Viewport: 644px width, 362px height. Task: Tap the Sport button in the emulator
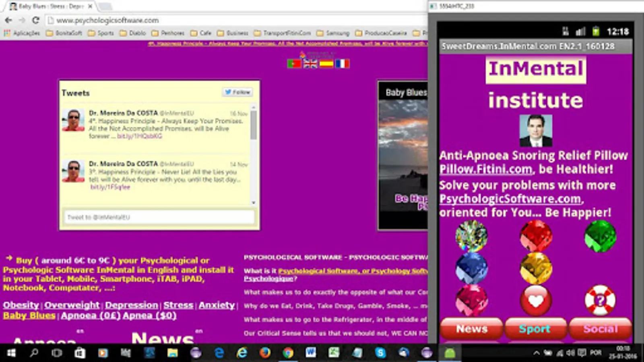click(536, 329)
